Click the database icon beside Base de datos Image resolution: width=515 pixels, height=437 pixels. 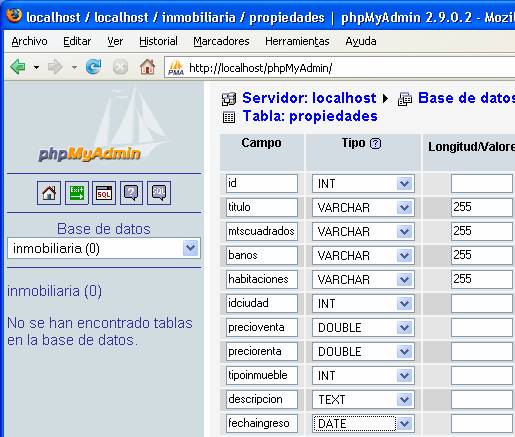click(405, 99)
